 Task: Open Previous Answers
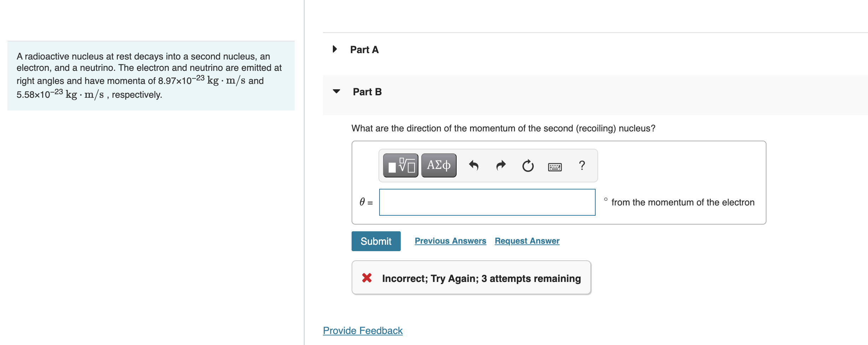[450, 241]
